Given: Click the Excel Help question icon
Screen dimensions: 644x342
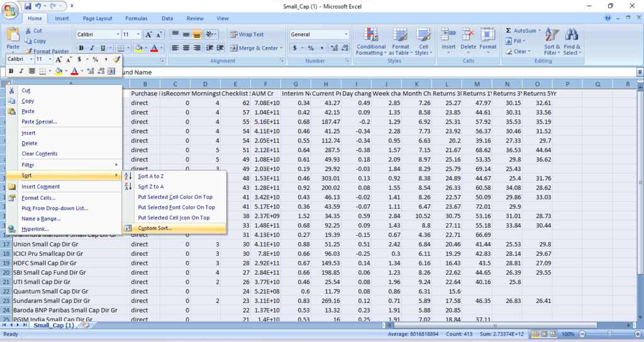Looking at the screenshot, I should (x=608, y=18).
